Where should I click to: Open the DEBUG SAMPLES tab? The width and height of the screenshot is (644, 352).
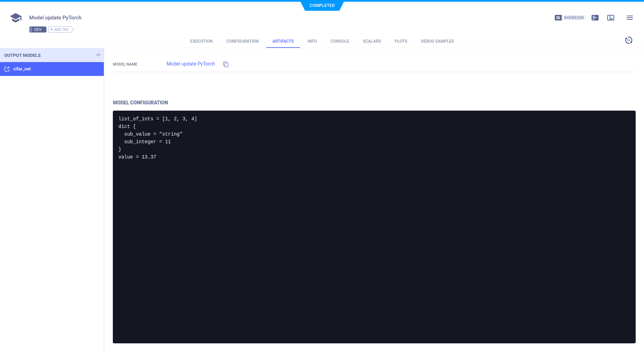437,41
